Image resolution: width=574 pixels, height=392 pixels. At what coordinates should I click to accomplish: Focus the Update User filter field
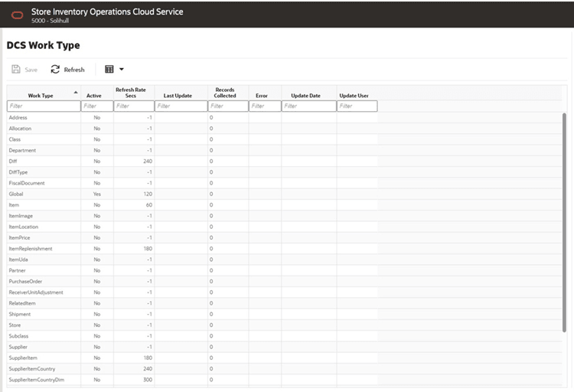[x=357, y=106]
